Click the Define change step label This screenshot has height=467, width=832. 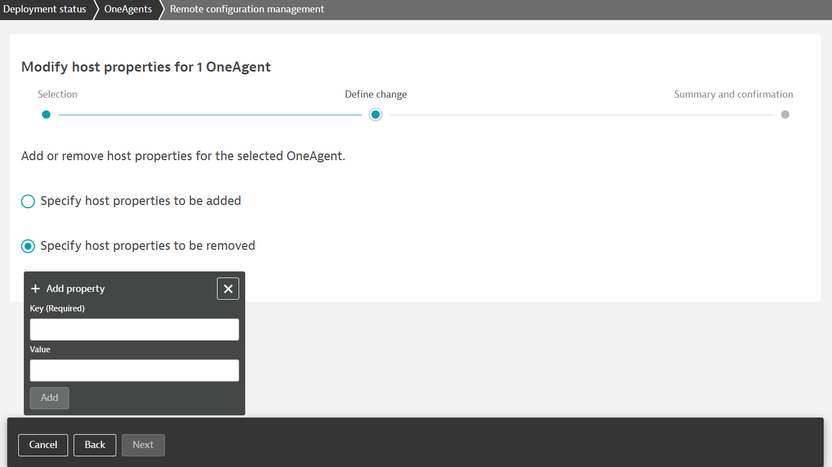coord(375,95)
